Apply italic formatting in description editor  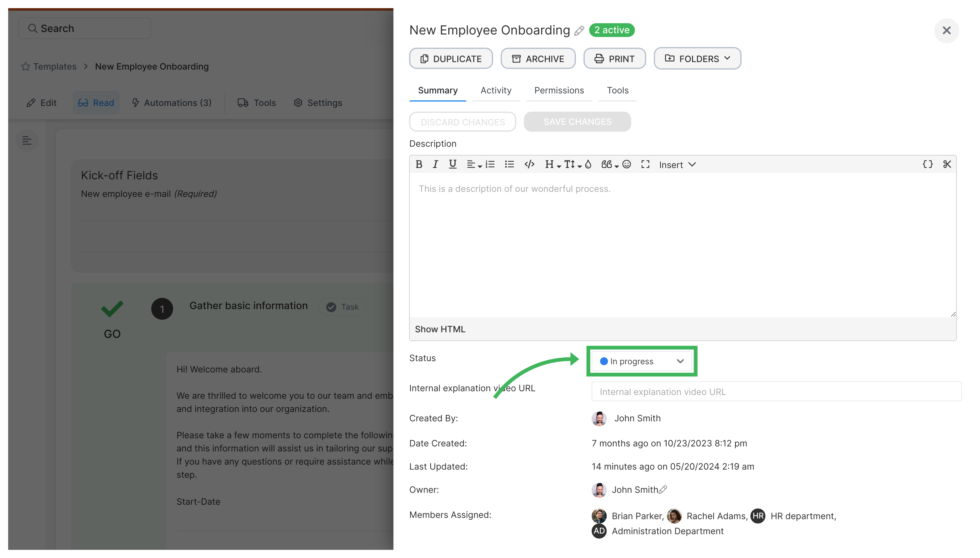435,164
